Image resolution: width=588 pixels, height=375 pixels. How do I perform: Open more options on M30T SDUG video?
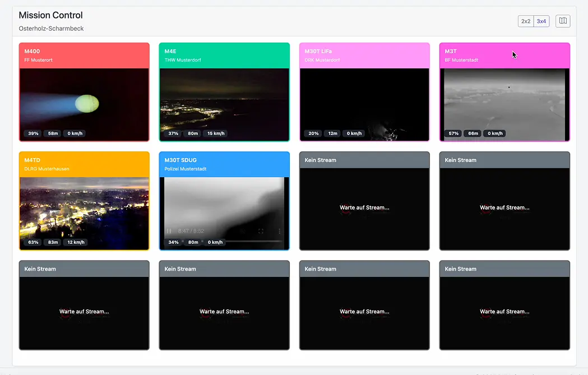click(x=279, y=231)
